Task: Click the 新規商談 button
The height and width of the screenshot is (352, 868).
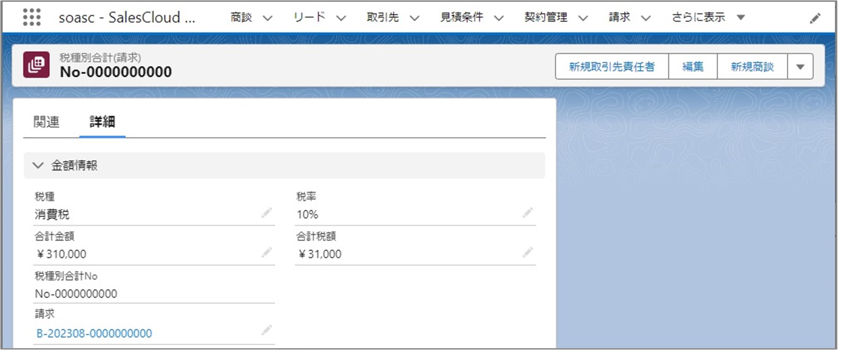Action: click(x=752, y=66)
